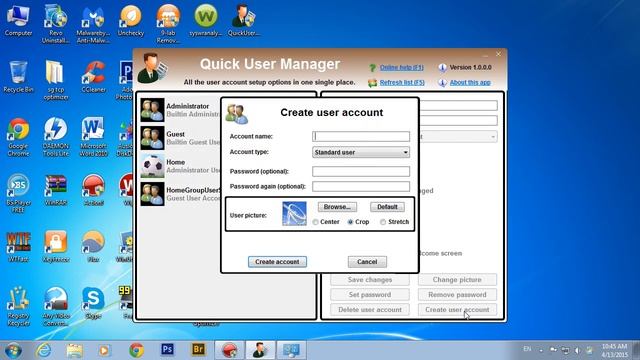Open the QuickUser desktop shortcut
Image resolution: width=640 pixels, height=360 pixels.
[243, 20]
